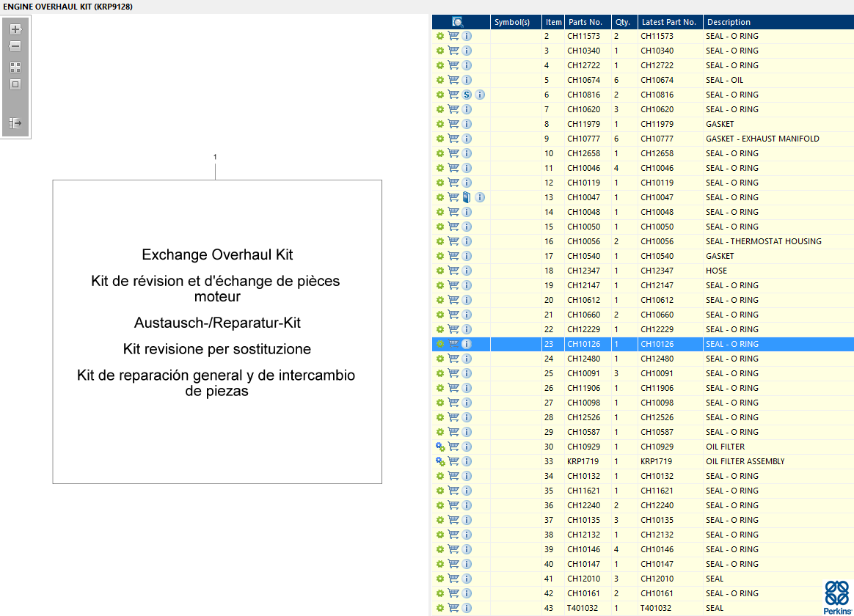This screenshot has height=616, width=854.
Task: Click the S symbol icon on item 6 row
Action: [x=467, y=95]
